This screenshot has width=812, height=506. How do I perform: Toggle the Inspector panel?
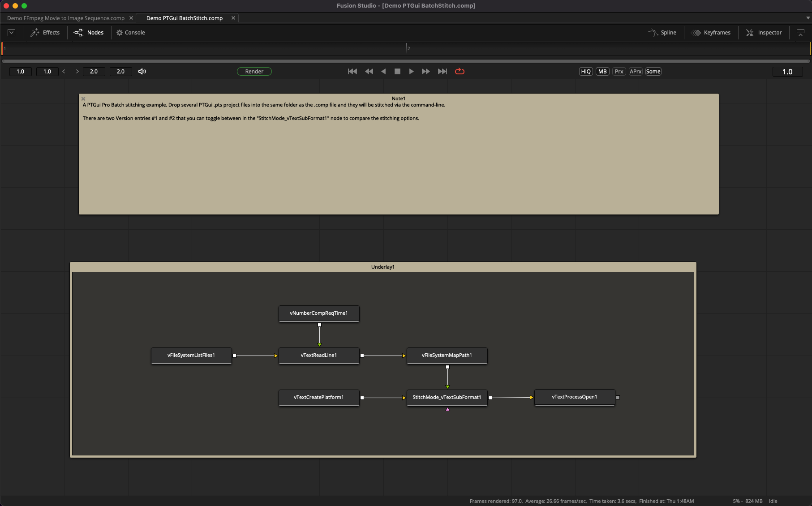click(764, 33)
